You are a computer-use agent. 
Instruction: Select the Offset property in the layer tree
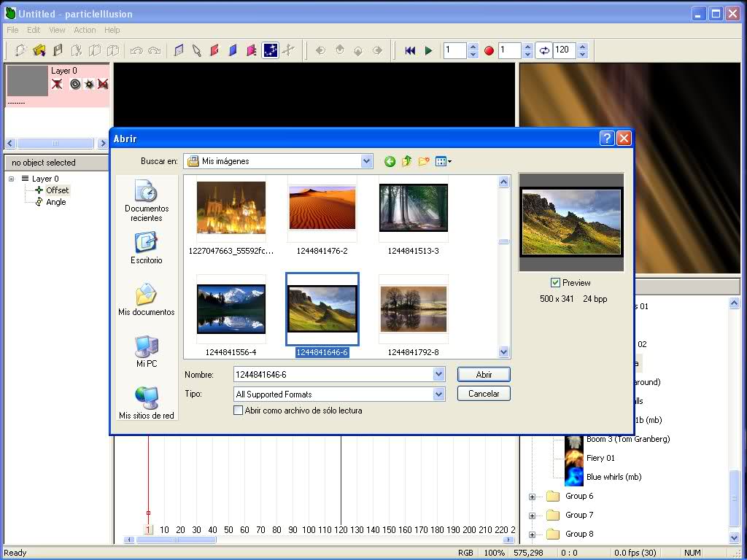pos(57,190)
